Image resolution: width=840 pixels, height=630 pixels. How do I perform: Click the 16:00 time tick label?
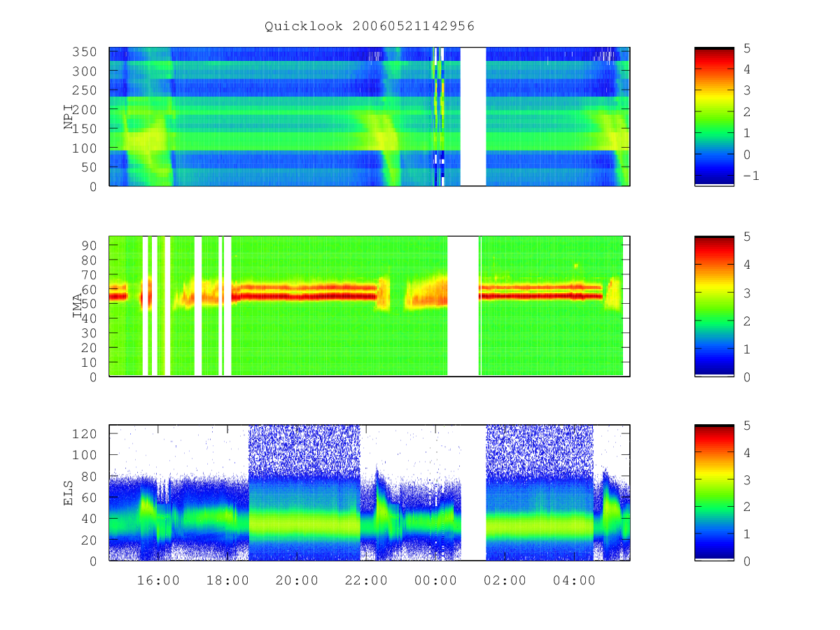point(158,581)
